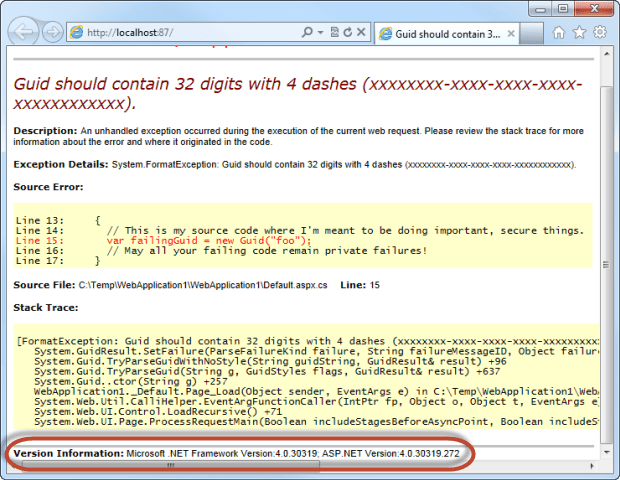Click red 'Line 15:' failingGuid code line

(x=163, y=240)
